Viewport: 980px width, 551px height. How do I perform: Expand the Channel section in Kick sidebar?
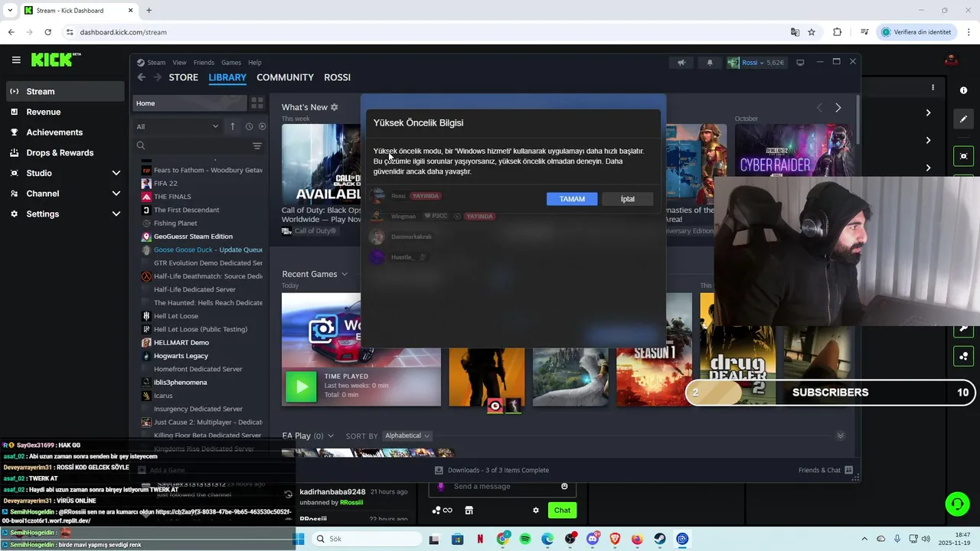pyautogui.click(x=116, y=194)
